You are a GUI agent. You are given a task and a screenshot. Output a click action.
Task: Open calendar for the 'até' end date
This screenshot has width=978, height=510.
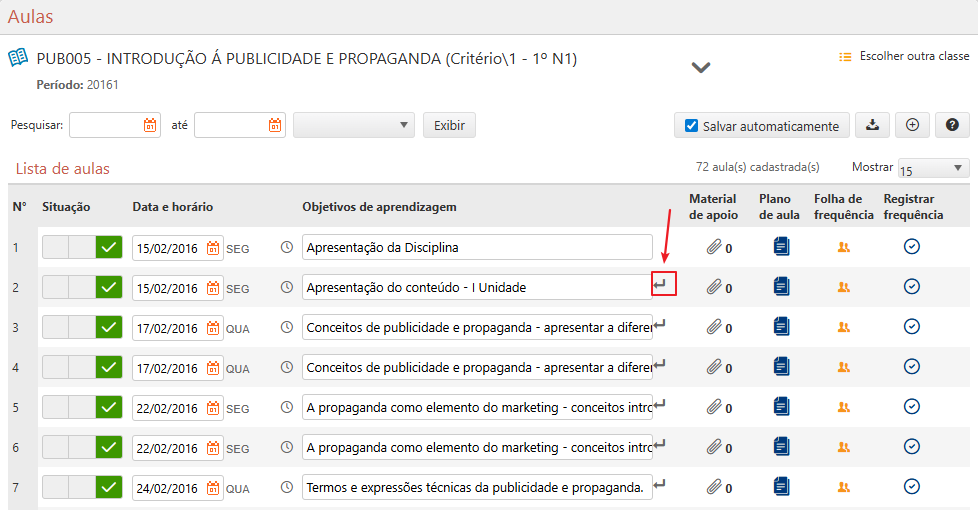click(275, 125)
